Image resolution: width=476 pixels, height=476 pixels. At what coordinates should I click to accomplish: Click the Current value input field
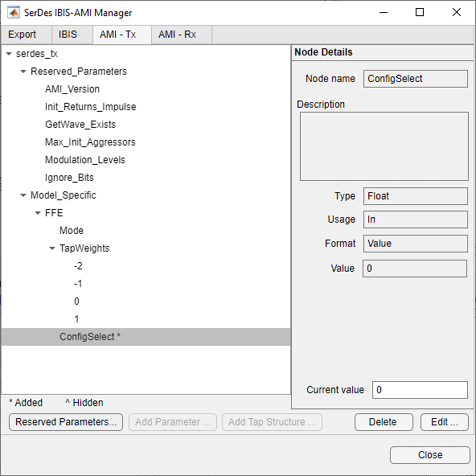419,390
